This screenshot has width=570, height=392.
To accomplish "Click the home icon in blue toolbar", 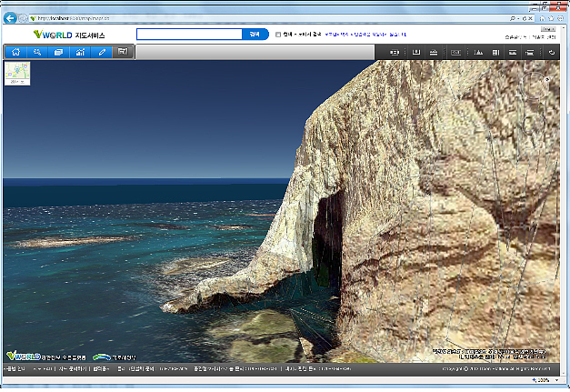I will pos(16,52).
